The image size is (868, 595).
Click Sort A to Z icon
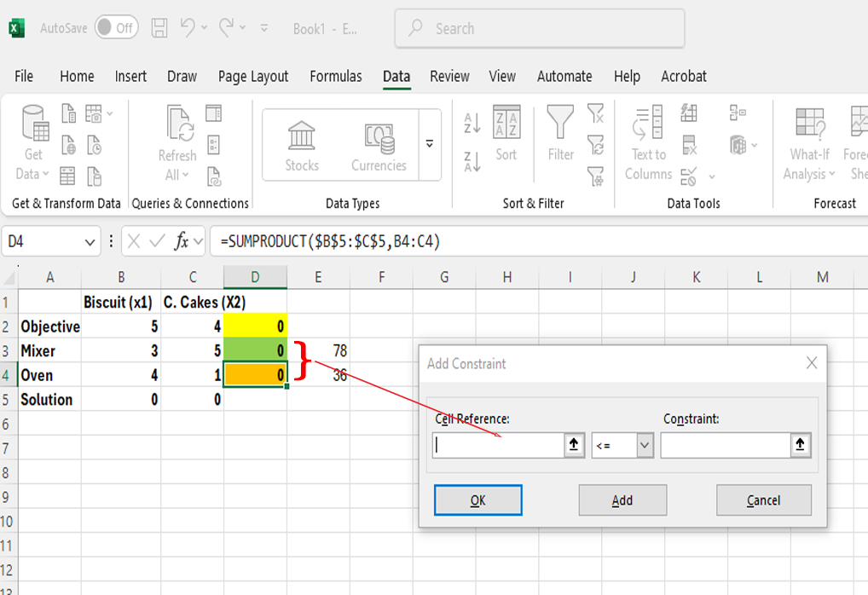(x=472, y=123)
